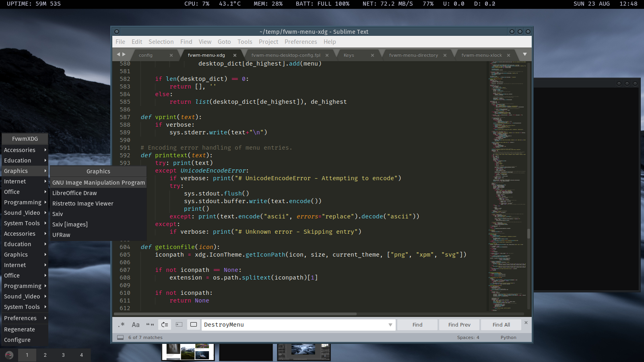Open the Selection menu
This screenshot has height=362, width=644.
click(x=161, y=42)
